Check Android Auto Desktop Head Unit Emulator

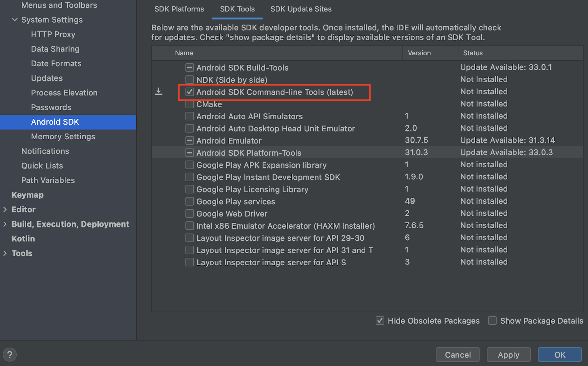click(189, 128)
